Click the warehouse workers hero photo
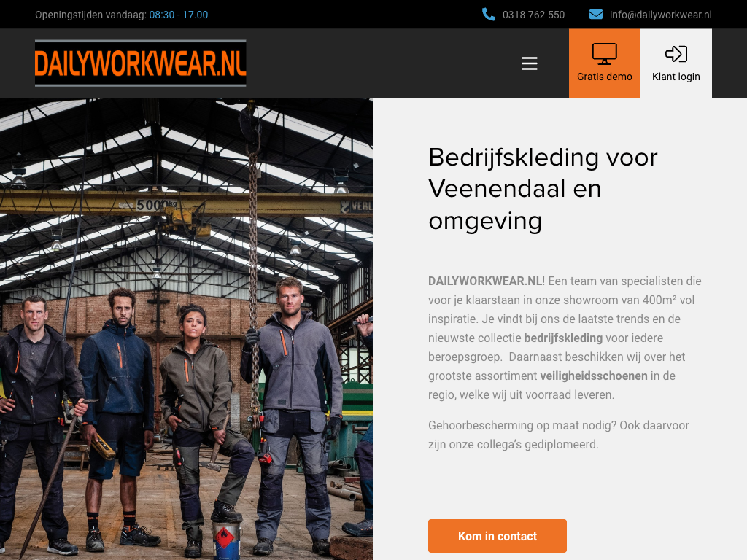Image resolution: width=747 pixels, height=560 pixels. [x=187, y=329]
